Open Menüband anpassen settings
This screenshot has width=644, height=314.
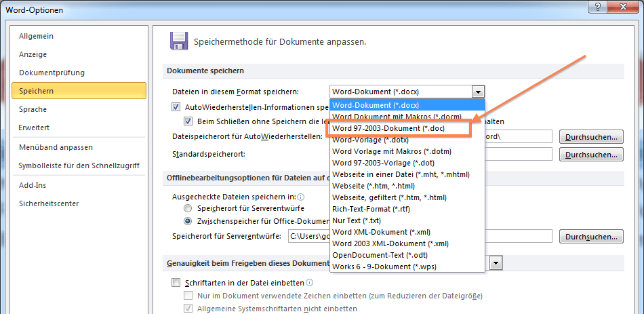(79, 147)
